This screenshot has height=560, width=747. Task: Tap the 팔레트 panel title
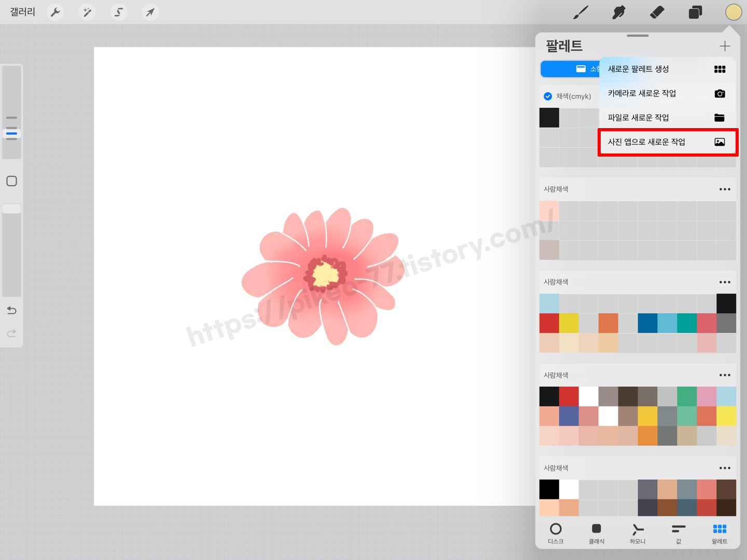(x=564, y=46)
